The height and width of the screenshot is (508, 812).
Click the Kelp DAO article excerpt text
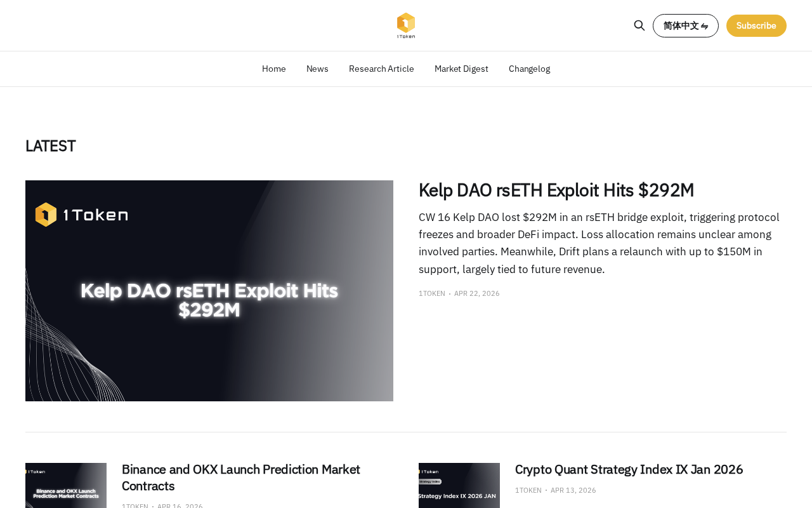point(599,243)
